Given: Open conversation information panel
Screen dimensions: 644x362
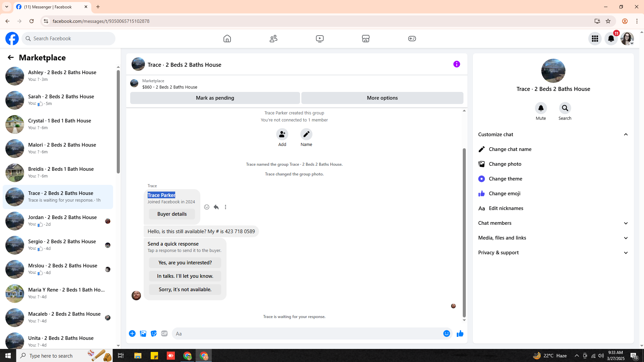Looking at the screenshot, I should tap(457, 64).
